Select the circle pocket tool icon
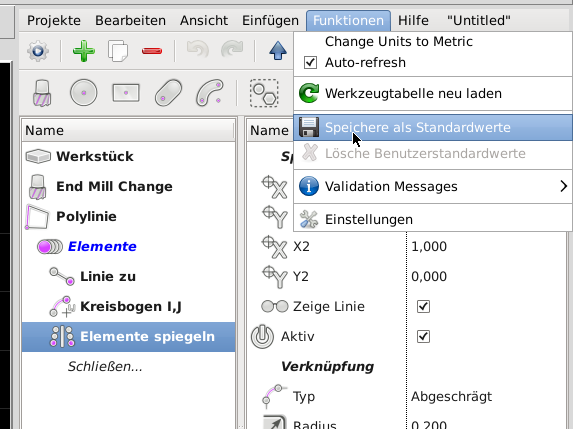This screenshot has height=429, width=573. [84, 92]
